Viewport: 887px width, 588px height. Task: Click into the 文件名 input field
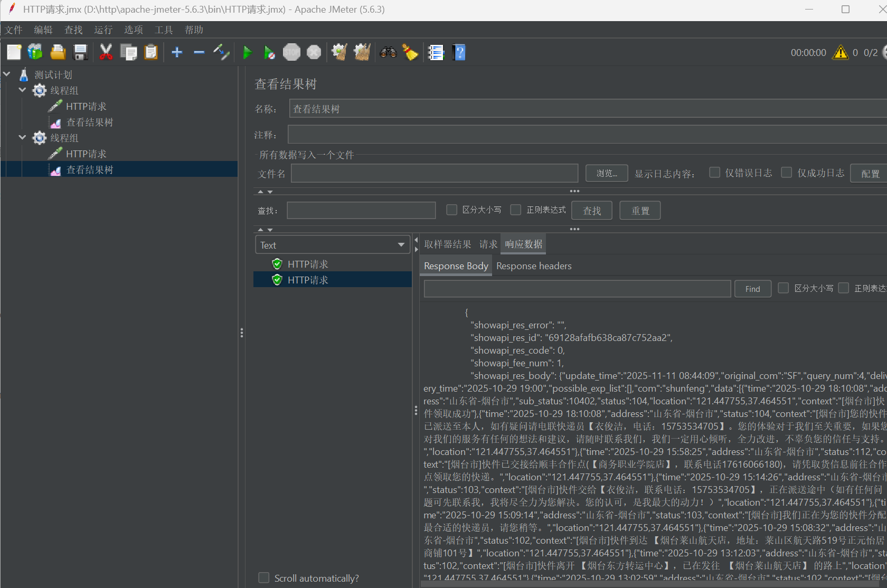435,173
